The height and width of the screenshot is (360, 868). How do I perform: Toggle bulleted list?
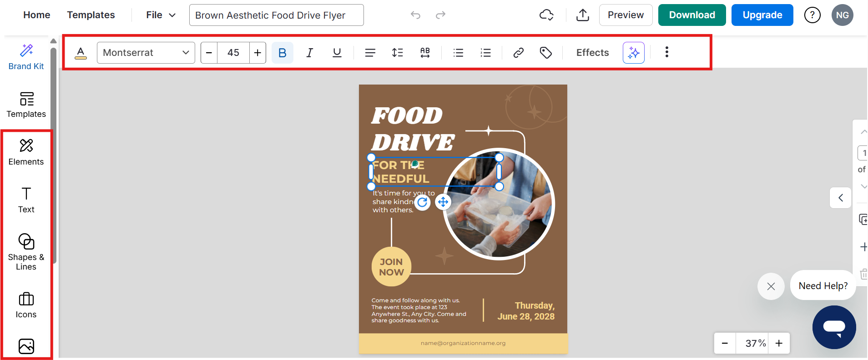pyautogui.click(x=458, y=53)
